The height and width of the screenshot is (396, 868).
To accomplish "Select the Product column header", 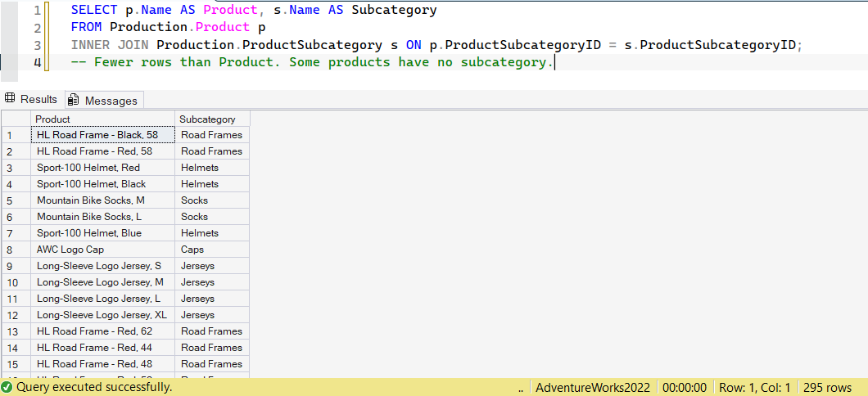I will coord(103,119).
